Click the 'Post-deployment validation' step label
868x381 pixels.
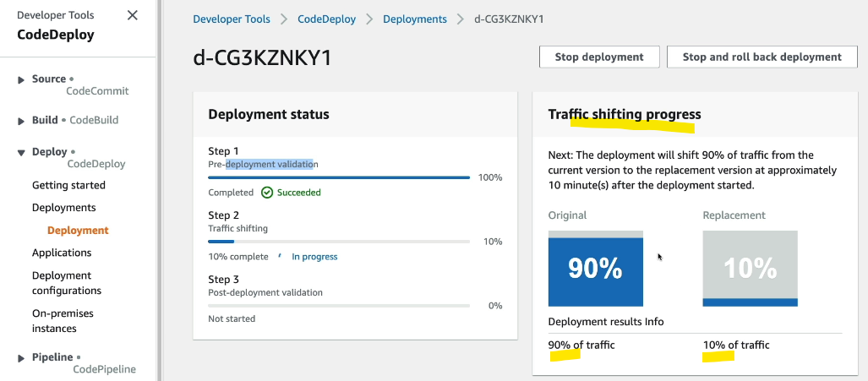[265, 292]
